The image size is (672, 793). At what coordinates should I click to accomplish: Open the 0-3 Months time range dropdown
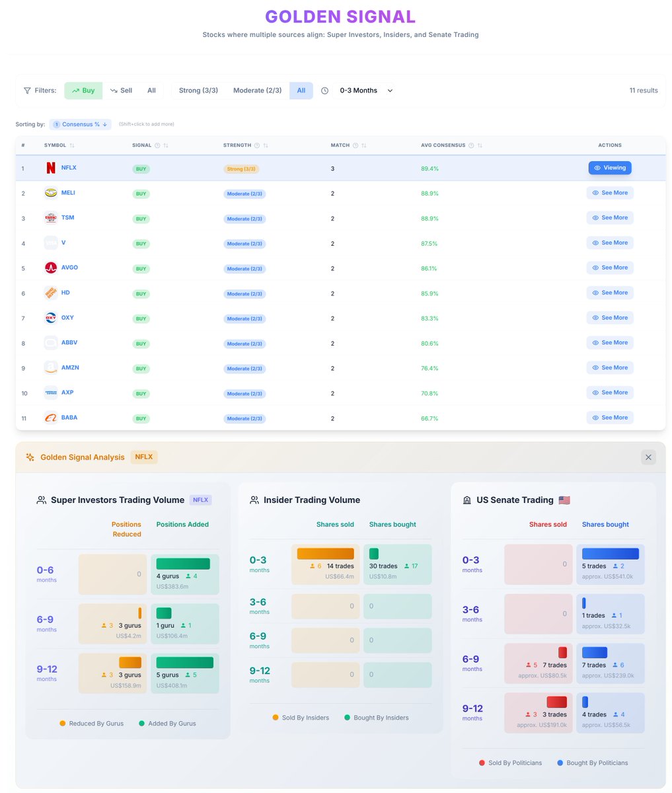tap(366, 91)
